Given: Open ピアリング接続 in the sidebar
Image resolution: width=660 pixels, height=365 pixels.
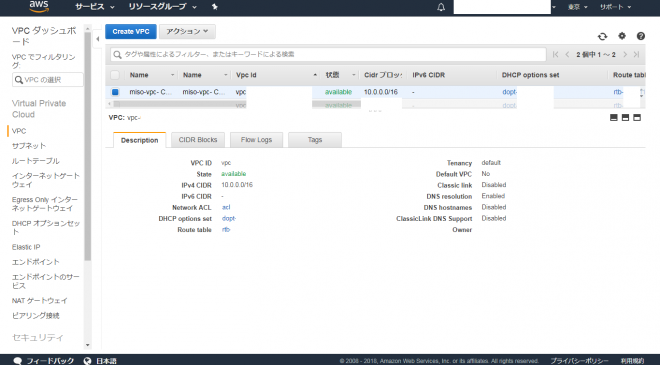Looking at the screenshot, I should [35, 316].
